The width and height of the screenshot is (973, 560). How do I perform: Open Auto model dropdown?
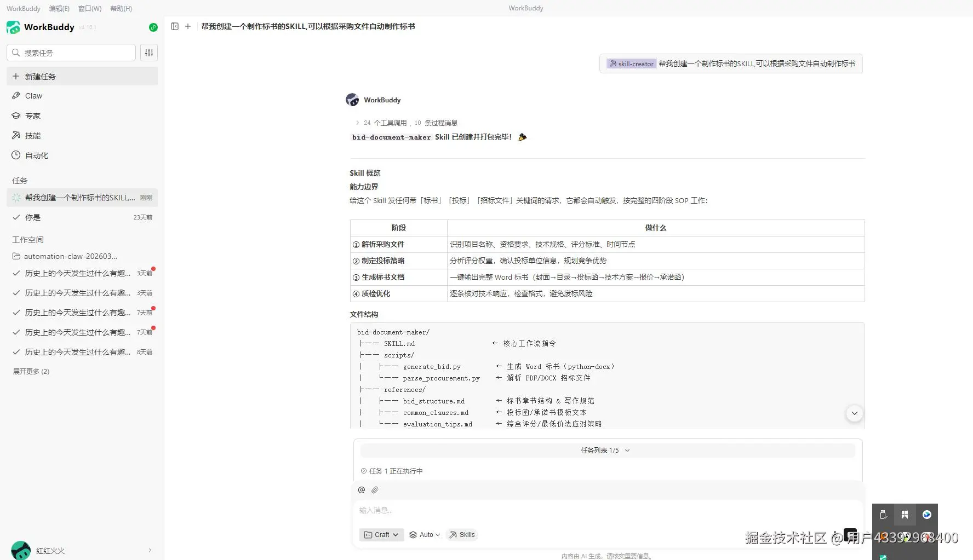tap(425, 535)
